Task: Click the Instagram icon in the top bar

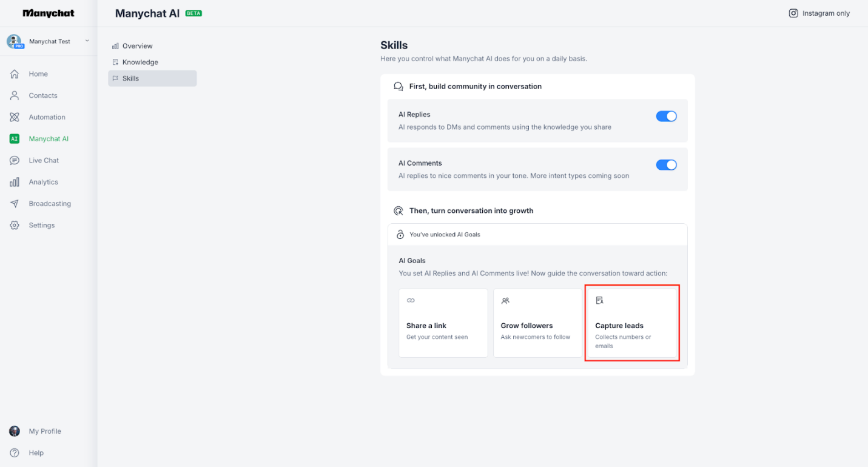Action: click(793, 13)
